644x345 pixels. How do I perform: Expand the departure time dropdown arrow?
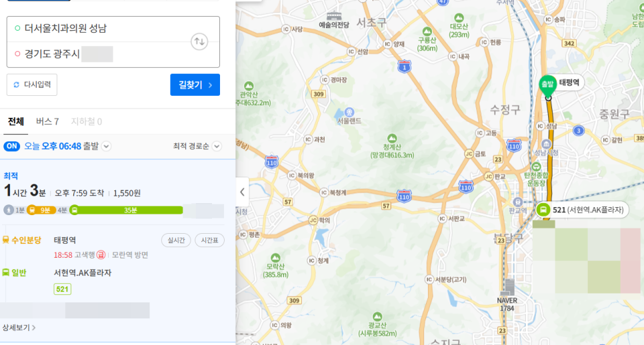click(x=106, y=147)
